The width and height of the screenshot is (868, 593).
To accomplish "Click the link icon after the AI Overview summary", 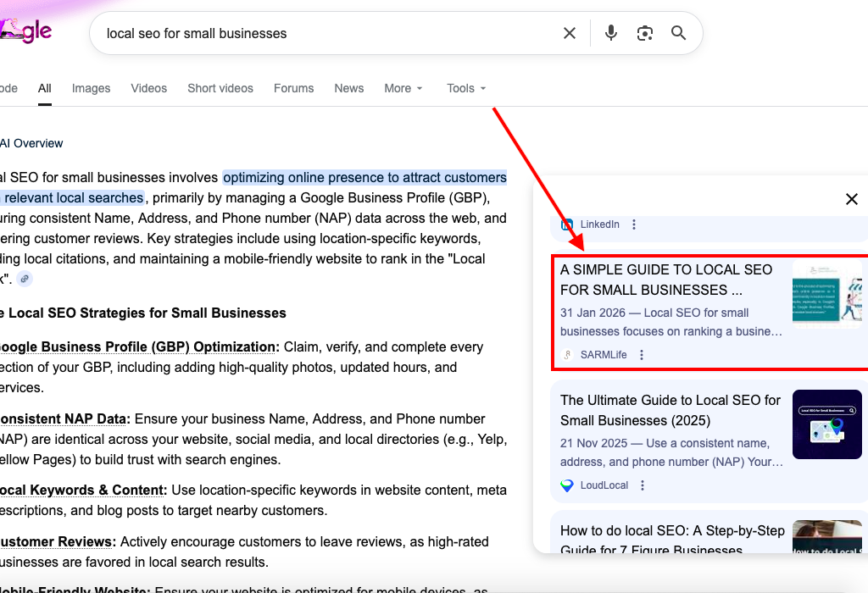I will pos(25,278).
